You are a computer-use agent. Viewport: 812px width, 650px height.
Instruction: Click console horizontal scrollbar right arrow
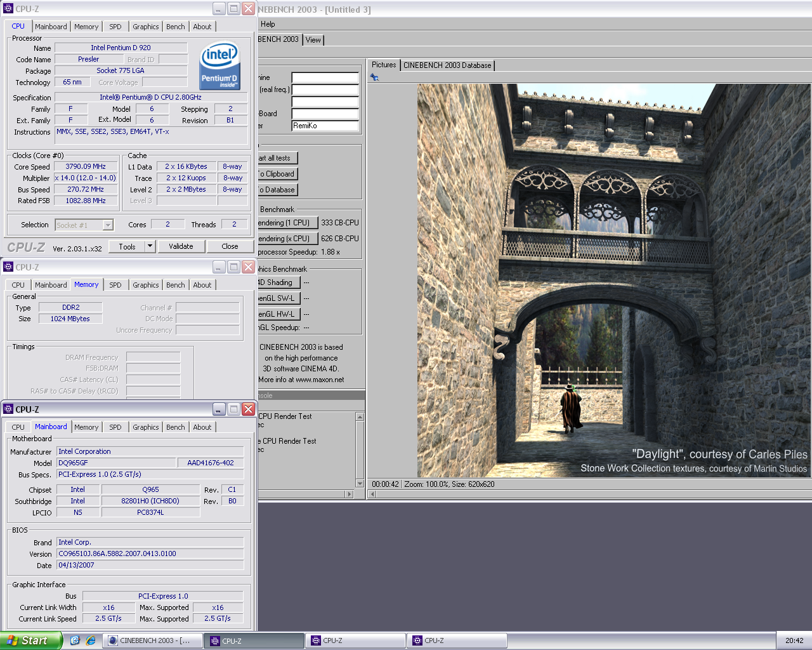[349, 494]
